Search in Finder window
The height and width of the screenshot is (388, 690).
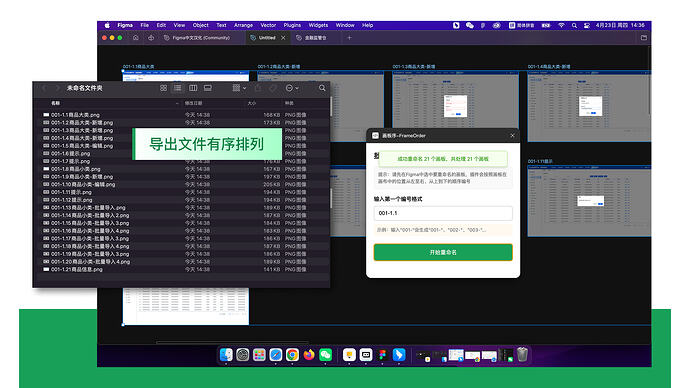tap(322, 88)
